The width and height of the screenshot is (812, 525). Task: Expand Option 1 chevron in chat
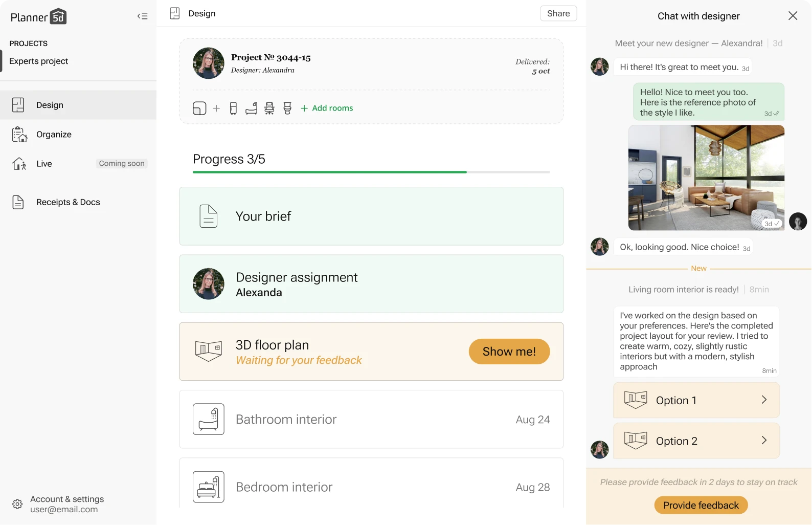tap(764, 400)
